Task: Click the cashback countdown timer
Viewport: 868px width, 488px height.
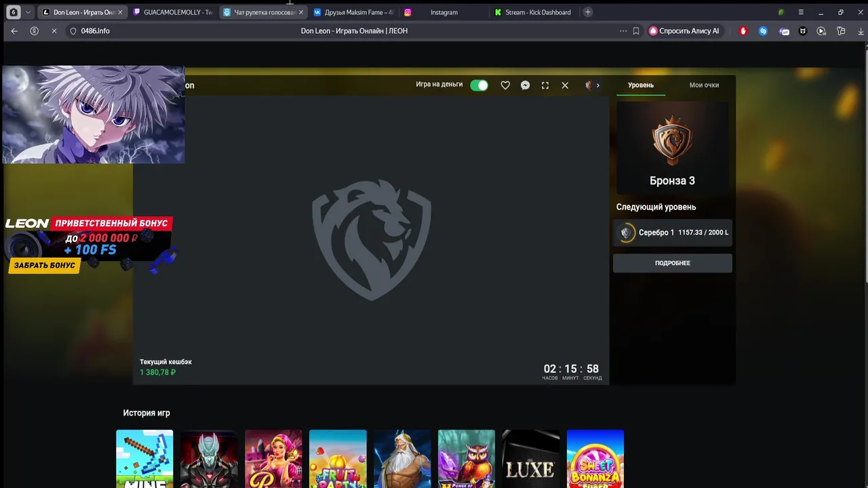Action: click(572, 371)
